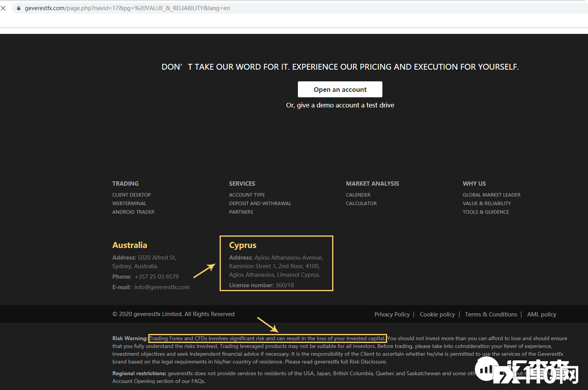Image resolution: width=588 pixels, height=390 pixels.
Task: Select the ANDROID TRADER link
Action: tap(133, 212)
